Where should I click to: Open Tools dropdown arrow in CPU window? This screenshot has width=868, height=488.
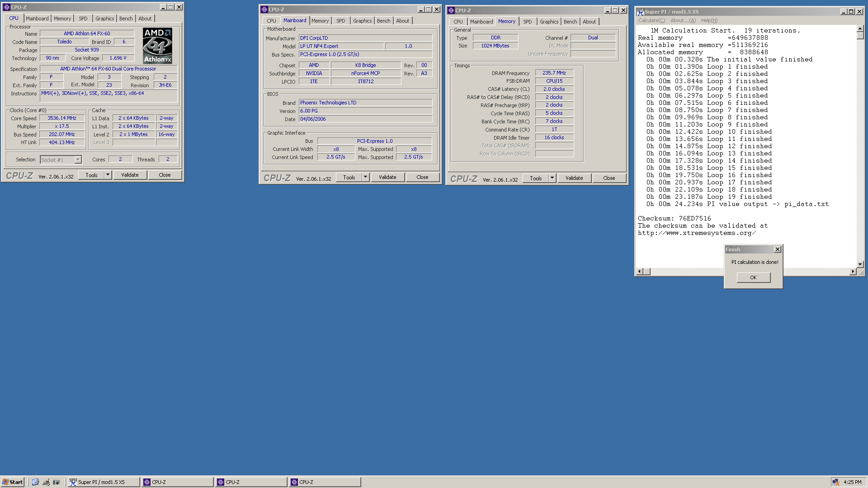[108, 175]
